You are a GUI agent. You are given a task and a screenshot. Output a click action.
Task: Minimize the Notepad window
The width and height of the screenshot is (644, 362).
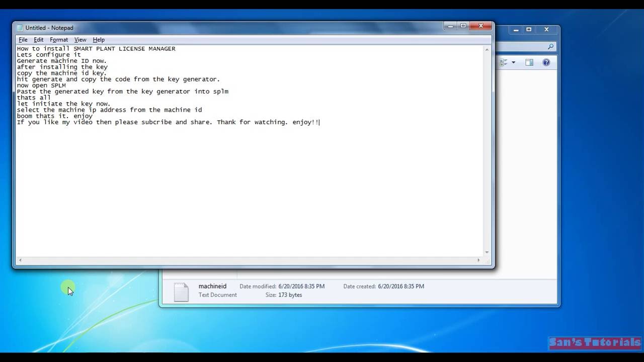tap(450, 26)
